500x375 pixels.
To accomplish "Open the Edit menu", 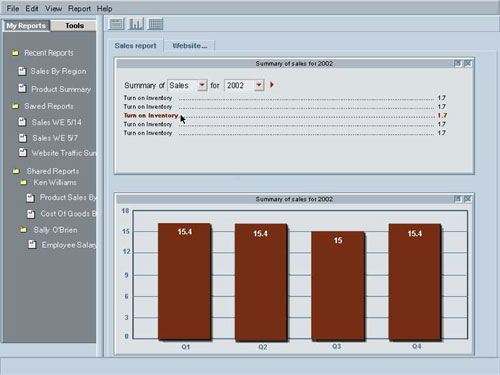I will [x=32, y=8].
